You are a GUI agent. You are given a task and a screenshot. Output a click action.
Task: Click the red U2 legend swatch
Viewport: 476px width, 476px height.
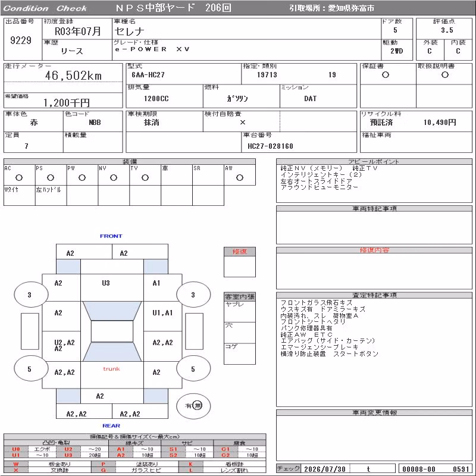(x=68, y=449)
